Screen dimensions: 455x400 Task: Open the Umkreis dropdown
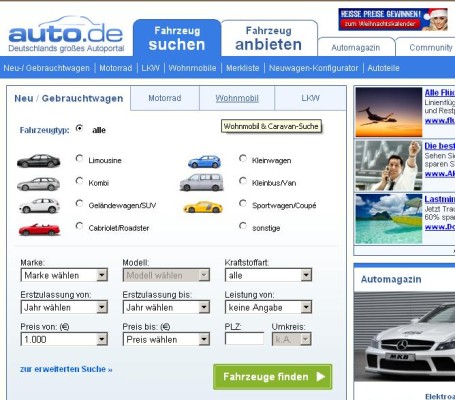pyautogui.click(x=292, y=339)
